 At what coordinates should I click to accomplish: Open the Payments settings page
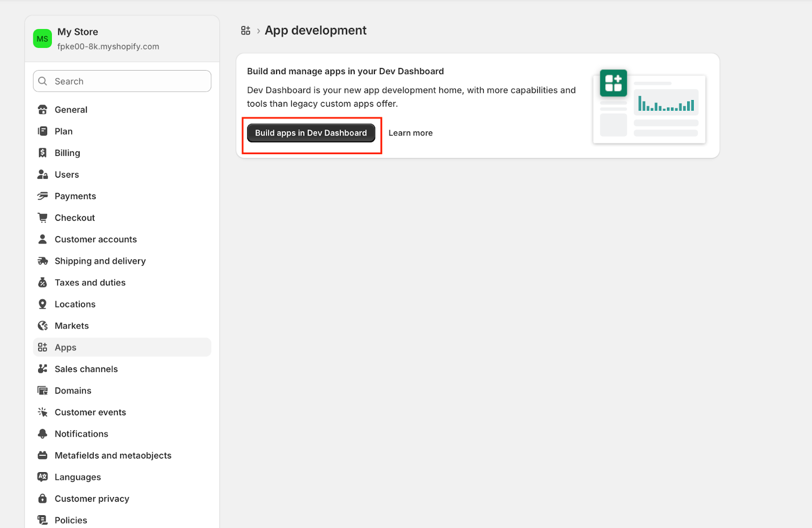coord(75,196)
